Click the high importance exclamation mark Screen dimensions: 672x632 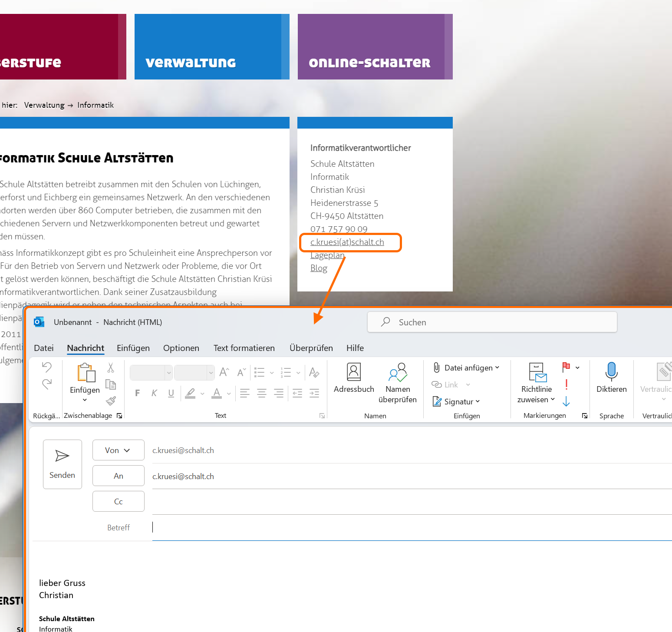[566, 384]
